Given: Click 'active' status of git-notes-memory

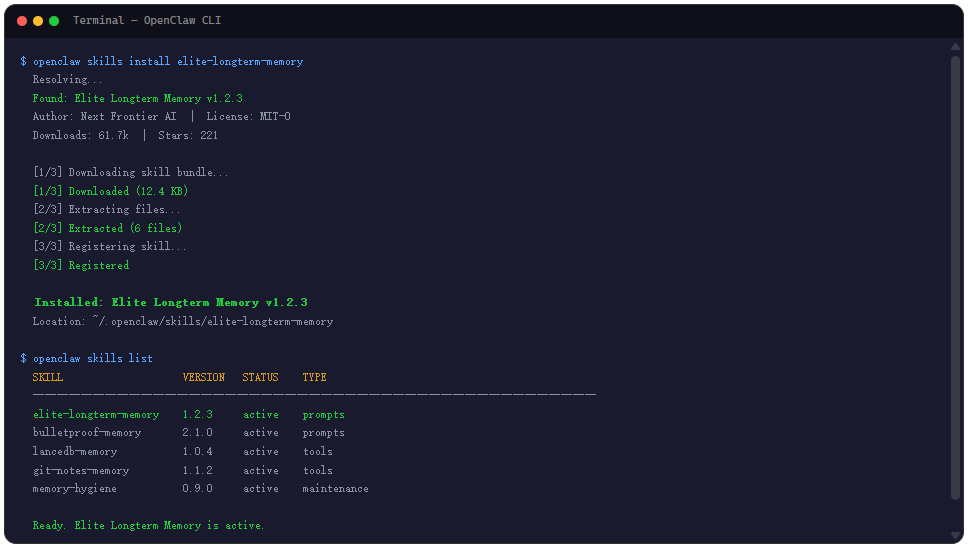Looking at the screenshot, I should click(261, 470).
